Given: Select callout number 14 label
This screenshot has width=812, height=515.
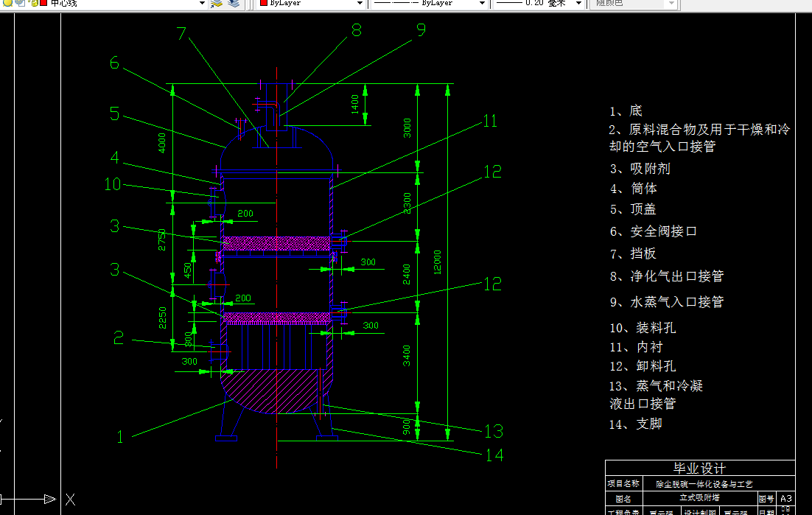Looking at the screenshot, I should pyautogui.click(x=494, y=455).
